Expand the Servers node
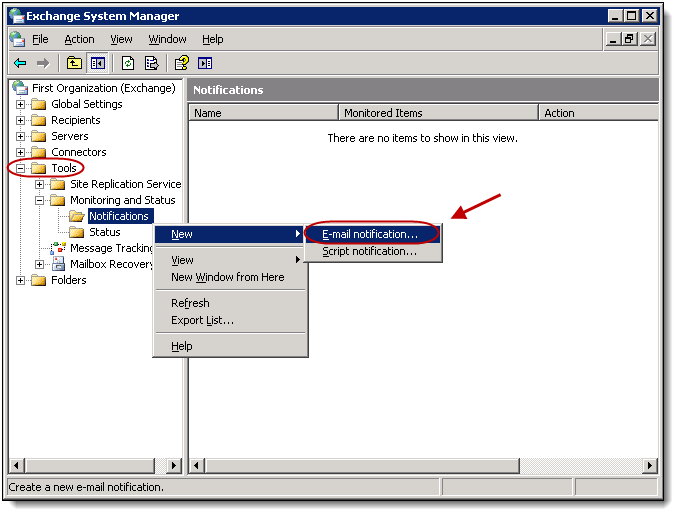Image resolution: width=681 pixels, height=518 pixels. click(20, 136)
